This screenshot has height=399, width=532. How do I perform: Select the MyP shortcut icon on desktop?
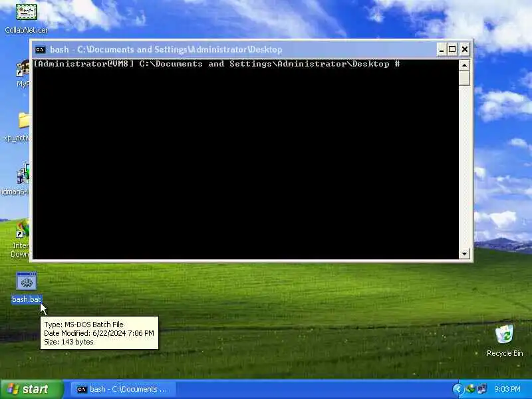(x=23, y=68)
